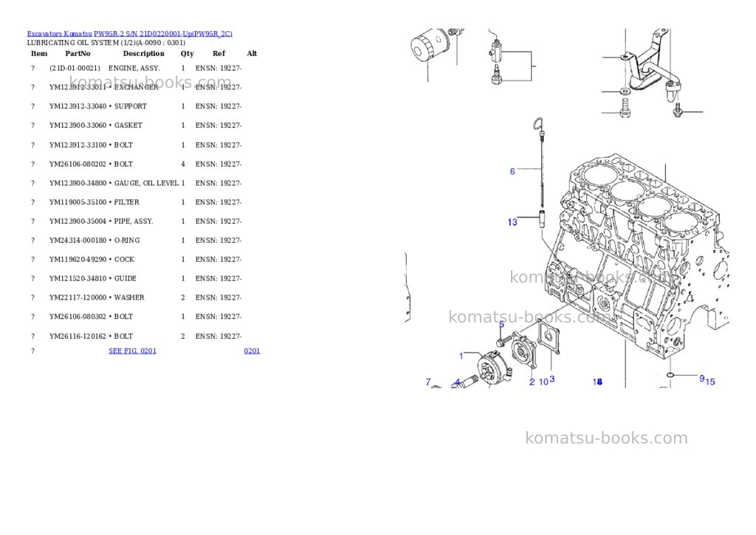Click callout number 7 on the diagram

click(428, 382)
